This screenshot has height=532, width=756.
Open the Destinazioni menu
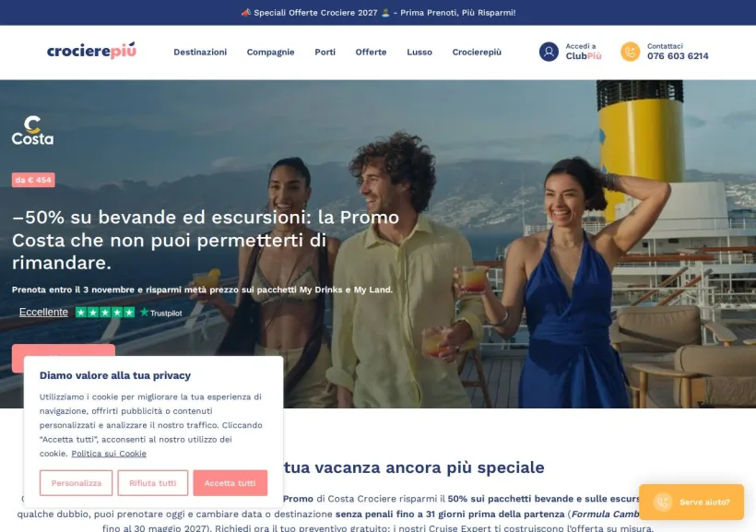(200, 52)
